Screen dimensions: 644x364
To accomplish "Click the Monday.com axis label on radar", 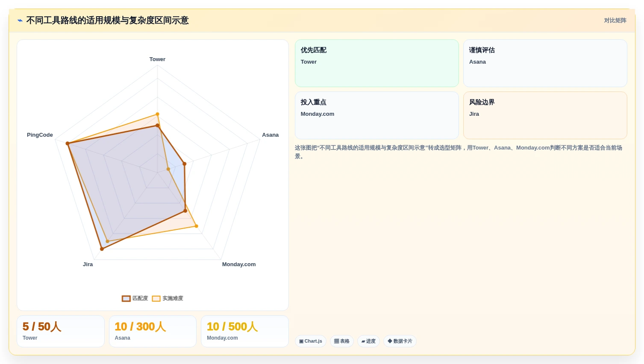I will point(239,264).
